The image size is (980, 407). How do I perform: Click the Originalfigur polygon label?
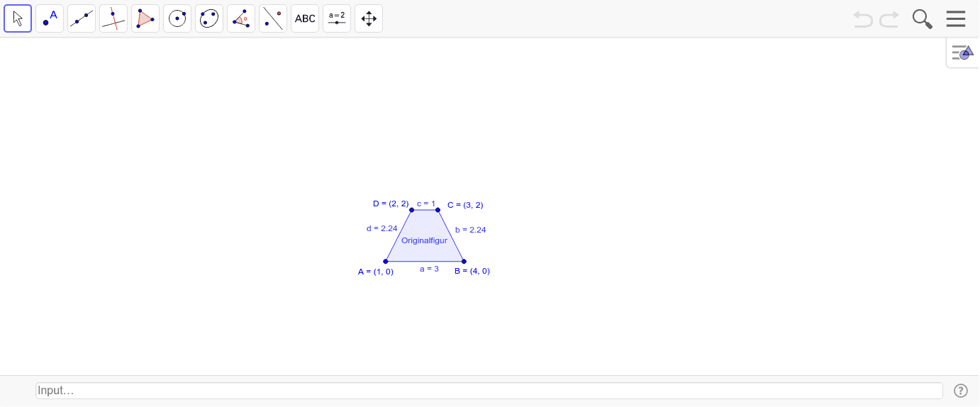[x=424, y=240]
